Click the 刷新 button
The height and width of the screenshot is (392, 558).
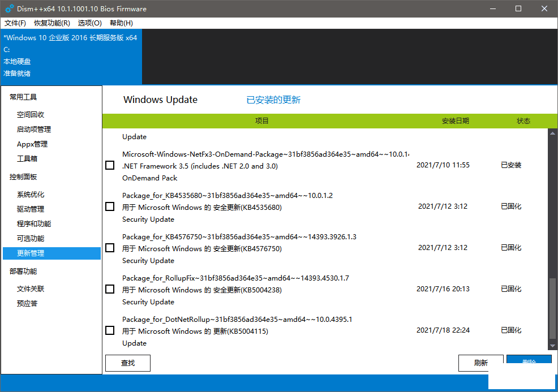click(481, 363)
